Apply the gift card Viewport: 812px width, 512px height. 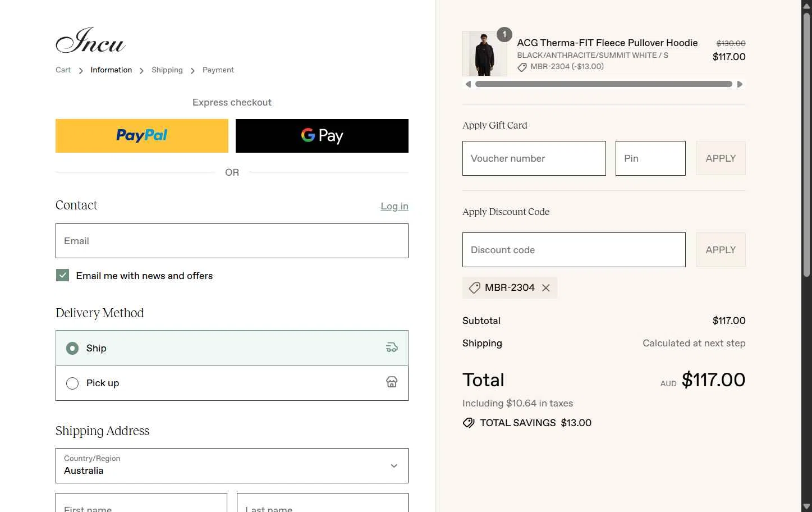(721, 158)
